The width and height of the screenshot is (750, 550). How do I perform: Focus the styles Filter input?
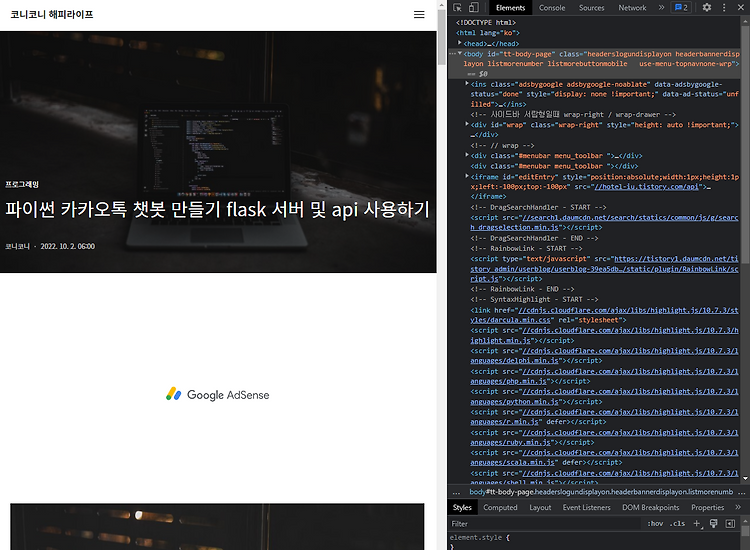pos(545,524)
